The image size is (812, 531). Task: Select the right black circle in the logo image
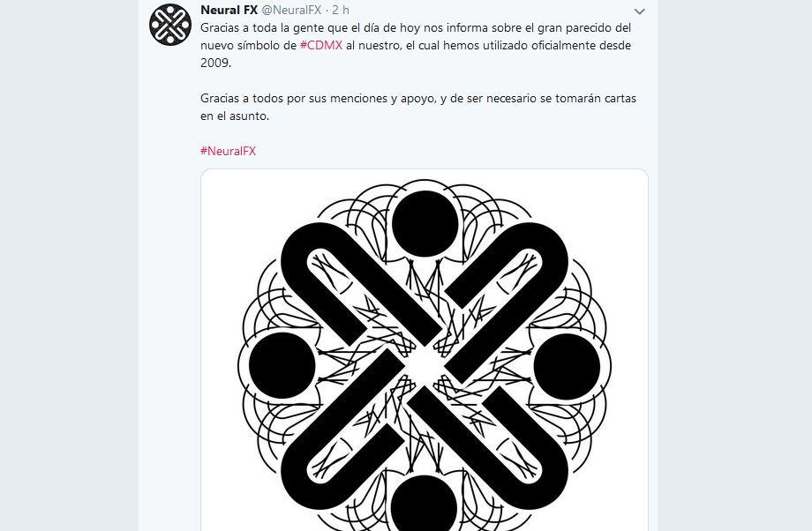tap(567, 366)
